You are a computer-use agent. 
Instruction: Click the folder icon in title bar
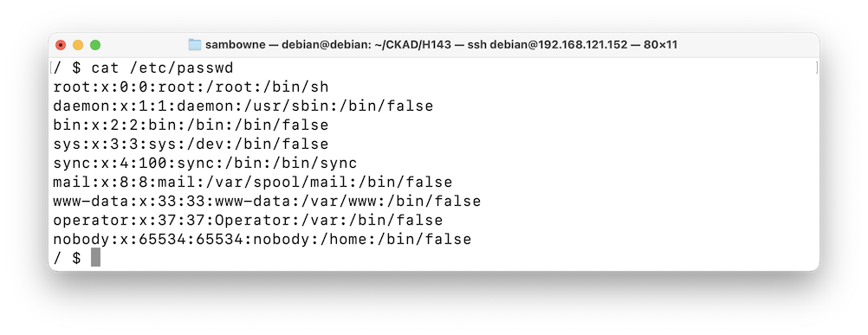tap(194, 45)
